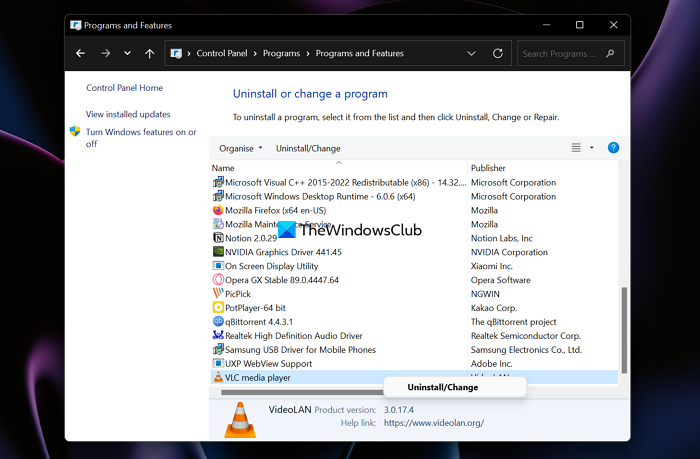Select the PotPlayer-64 bit icon
This screenshot has width=700, height=459.
(x=218, y=307)
